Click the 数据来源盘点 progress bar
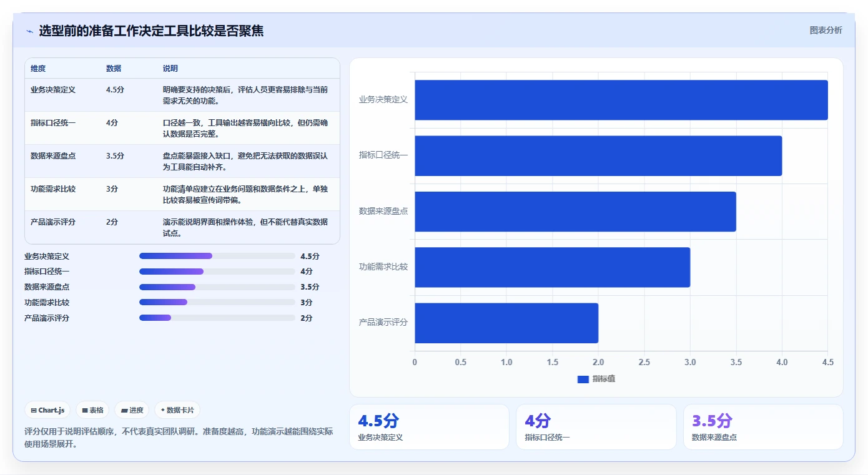 pos(217,287)
